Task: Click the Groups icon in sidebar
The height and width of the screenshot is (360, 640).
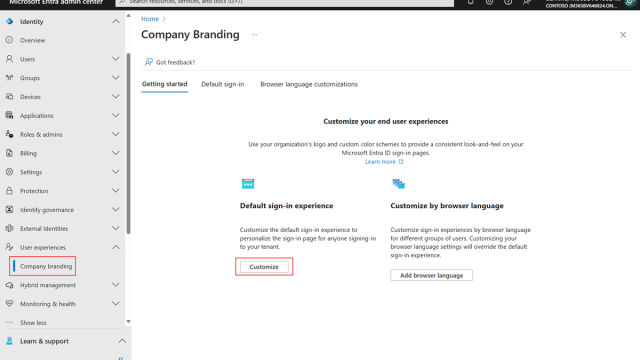Action: [x=9, y=78]
